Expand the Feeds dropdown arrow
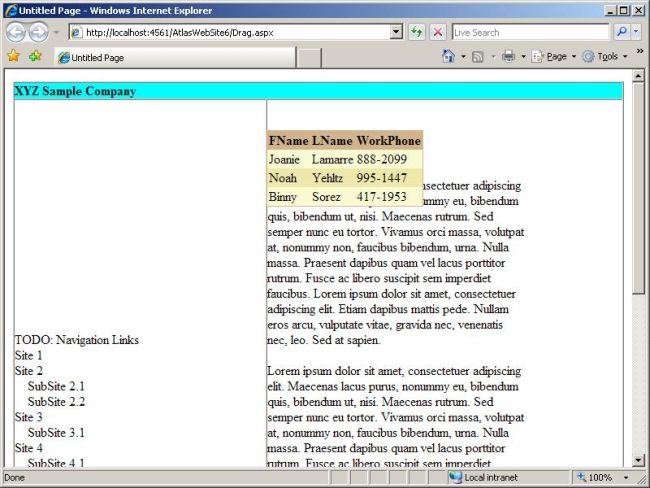The image size is (650, 488). click(x=493, y=56)
